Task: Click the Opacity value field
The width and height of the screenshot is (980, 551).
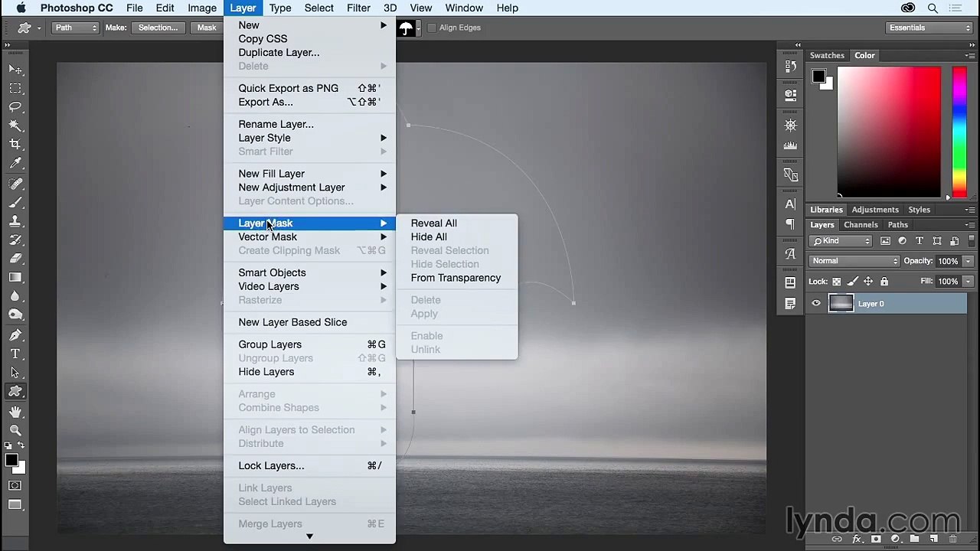Action: pyautogui.click(x=949, y=261)
